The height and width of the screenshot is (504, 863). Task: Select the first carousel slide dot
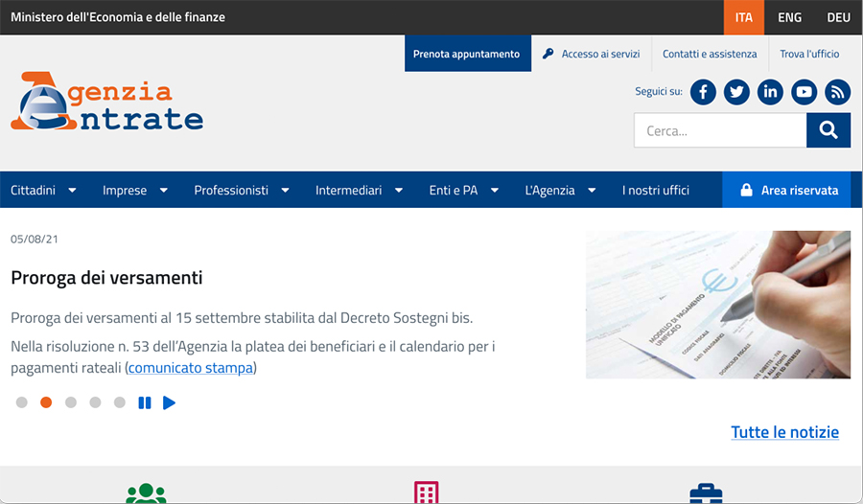(22, 403)
